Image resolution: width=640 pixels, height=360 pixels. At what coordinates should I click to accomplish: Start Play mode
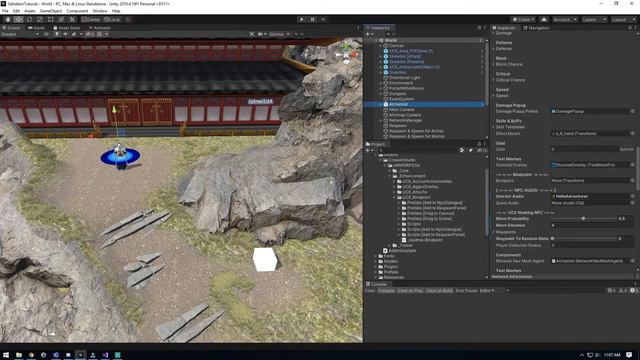302,19
